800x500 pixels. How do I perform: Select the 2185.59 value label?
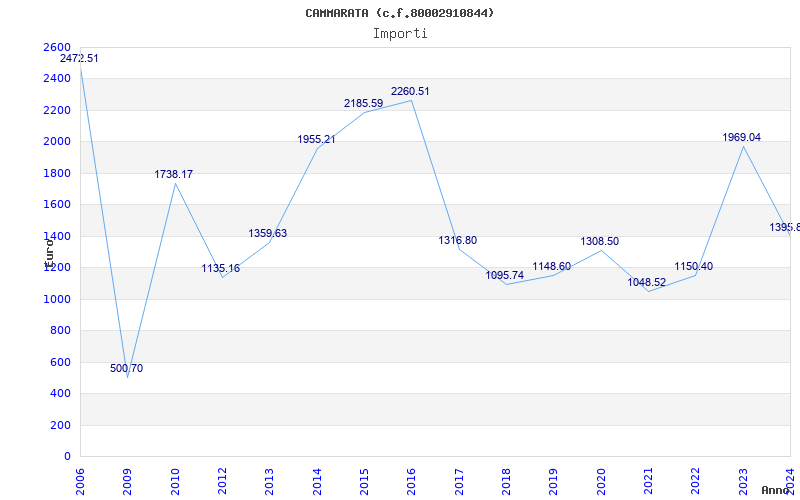[x=363, y=104]
